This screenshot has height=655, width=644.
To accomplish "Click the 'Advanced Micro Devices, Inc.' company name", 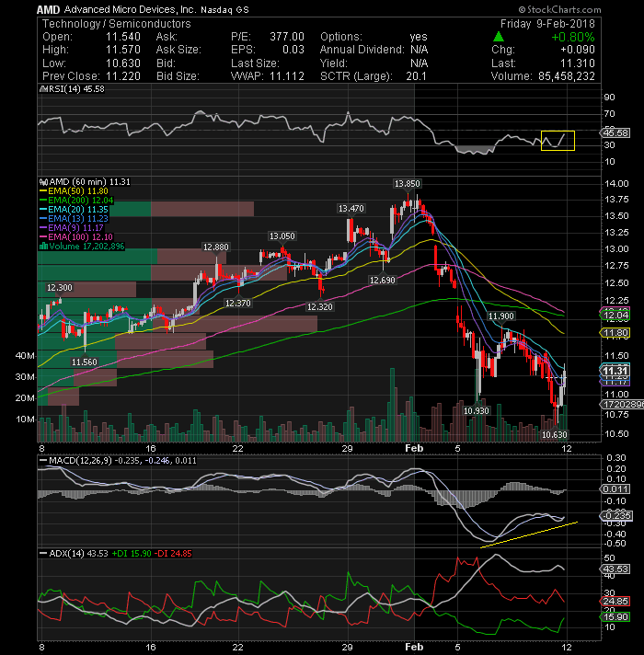I will (130, 9).
